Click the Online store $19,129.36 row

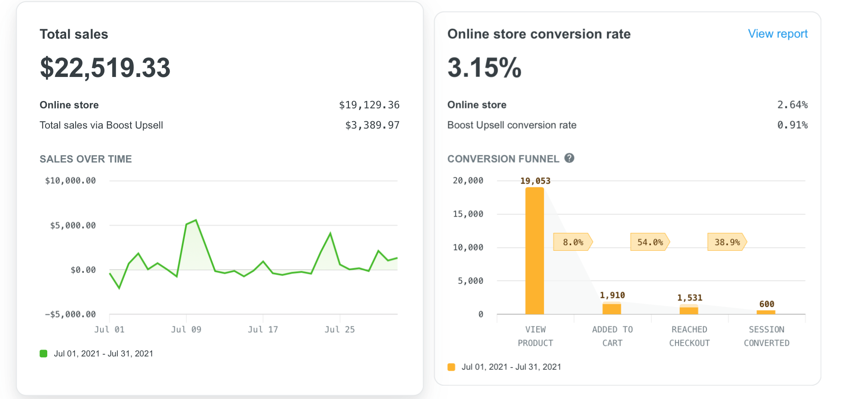click(x=220, y=105)
